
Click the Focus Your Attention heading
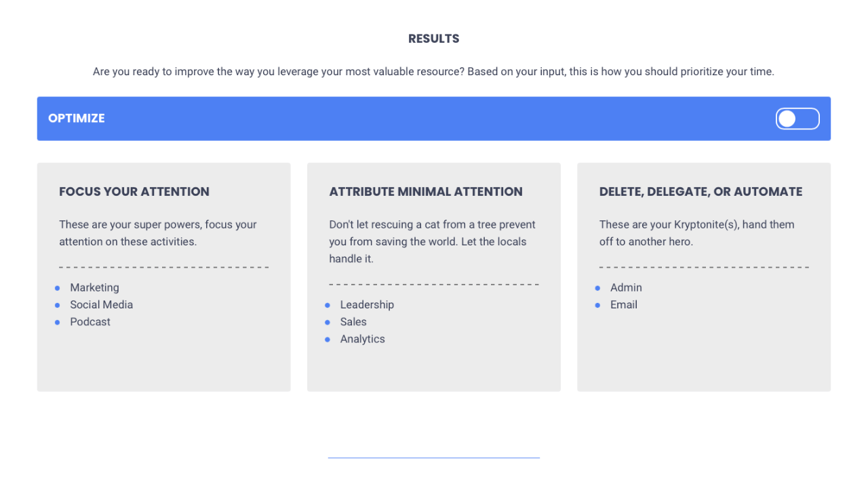[x=134, y=192]
